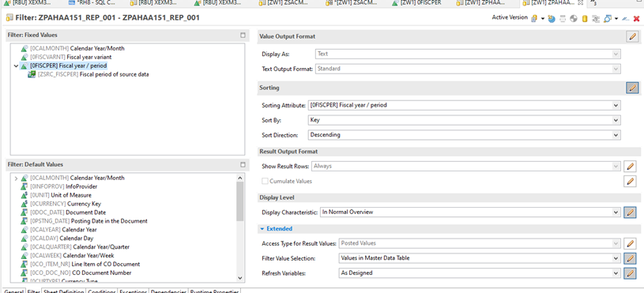This screenshot has width=644, height=293.
Task: Open the Refresh Variables dropdown
Action: pos(480,273)
